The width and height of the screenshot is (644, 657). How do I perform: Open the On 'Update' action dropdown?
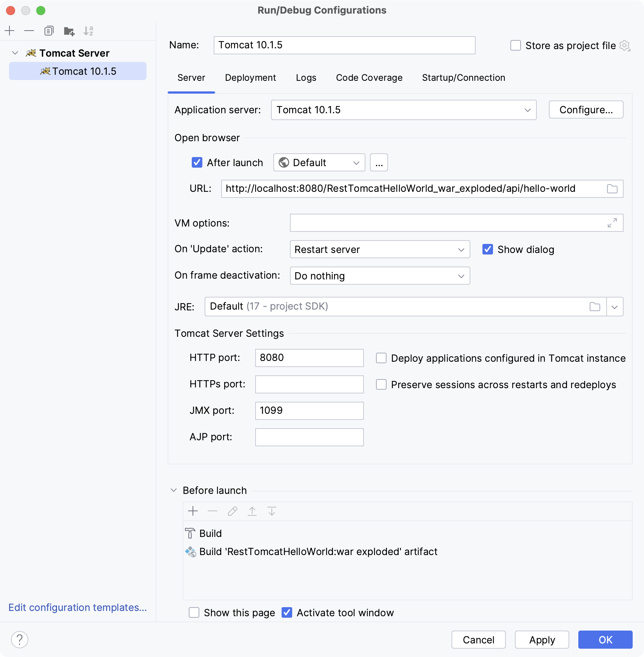pos(379,250)
